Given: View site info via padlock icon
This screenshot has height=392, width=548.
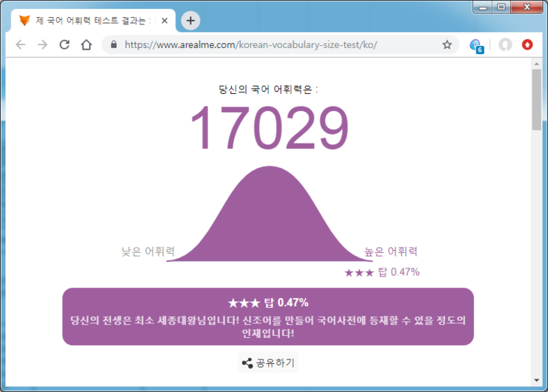Looking at the screenshot, I should coord(113,44).
